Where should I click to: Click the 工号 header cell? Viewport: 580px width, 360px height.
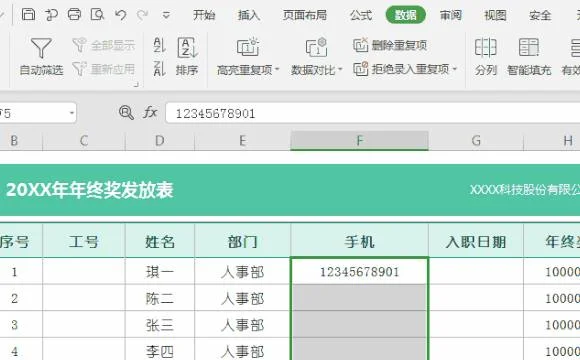84,242
